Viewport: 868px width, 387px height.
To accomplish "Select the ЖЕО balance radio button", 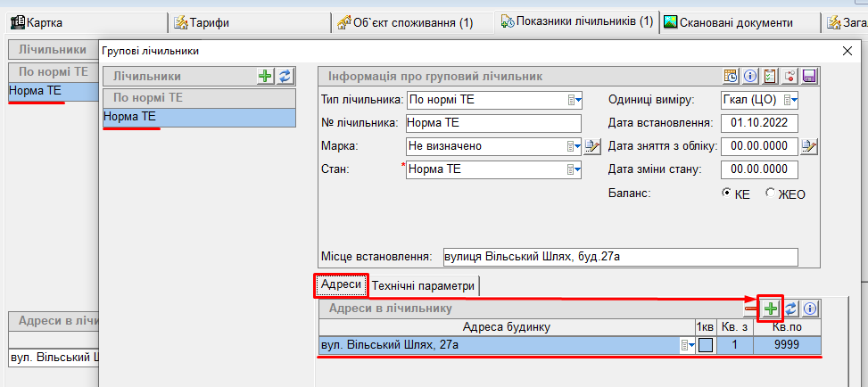I will [x=770, y=193].
